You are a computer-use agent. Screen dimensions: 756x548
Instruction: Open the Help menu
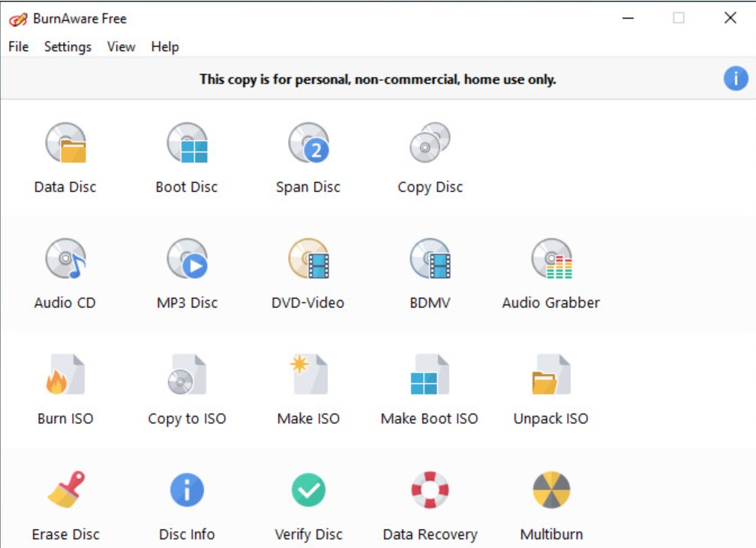165,46
